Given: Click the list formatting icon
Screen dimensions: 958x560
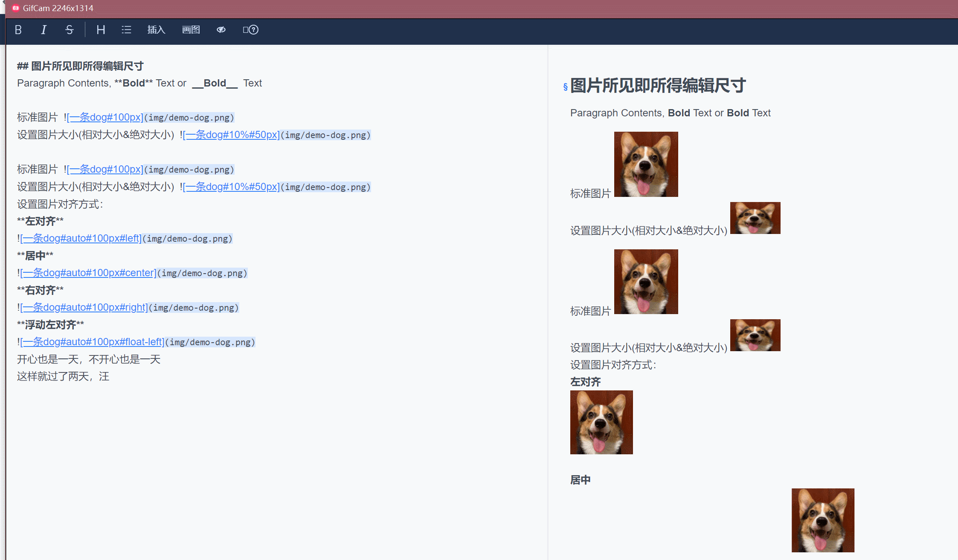Looking at the screenshot, I should (126, 30).
